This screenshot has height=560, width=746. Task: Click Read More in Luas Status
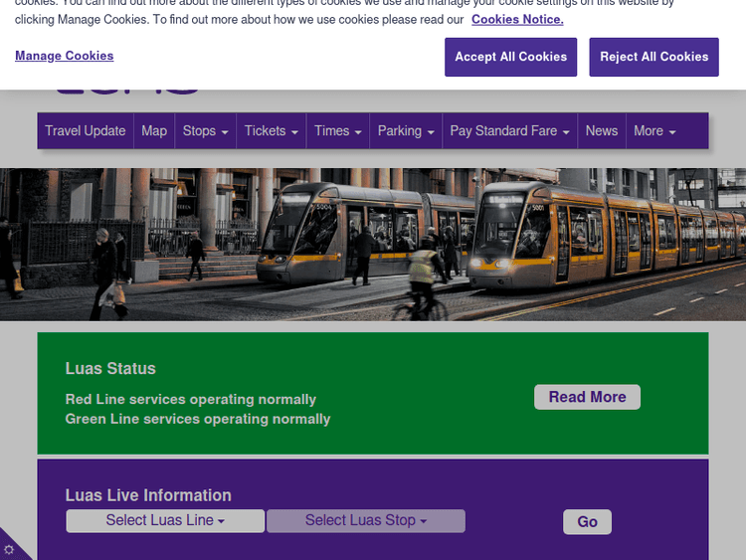(x=587, y=397)
